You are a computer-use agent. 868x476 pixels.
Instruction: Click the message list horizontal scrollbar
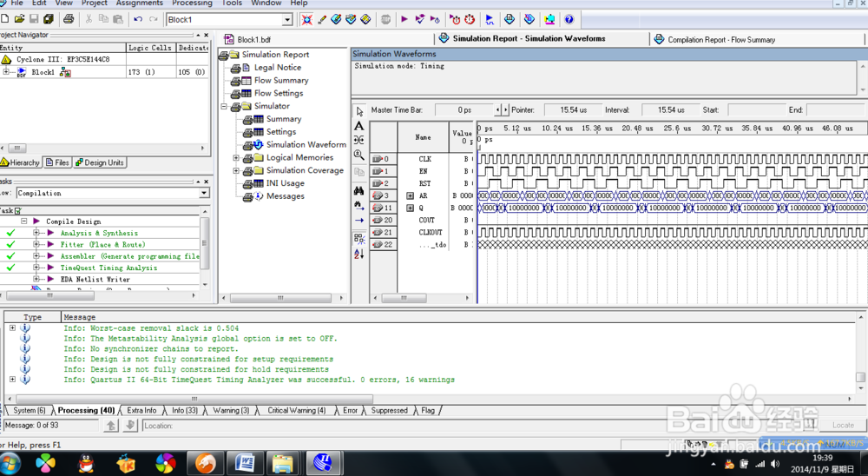tap(194, 399)
